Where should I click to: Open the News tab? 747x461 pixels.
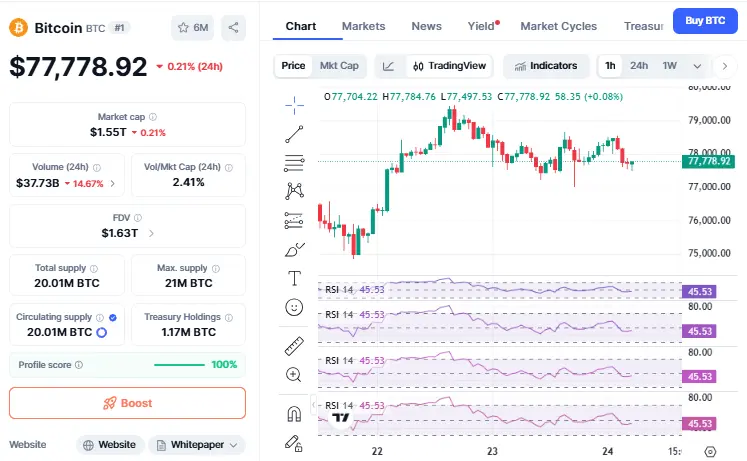point(426,26)
